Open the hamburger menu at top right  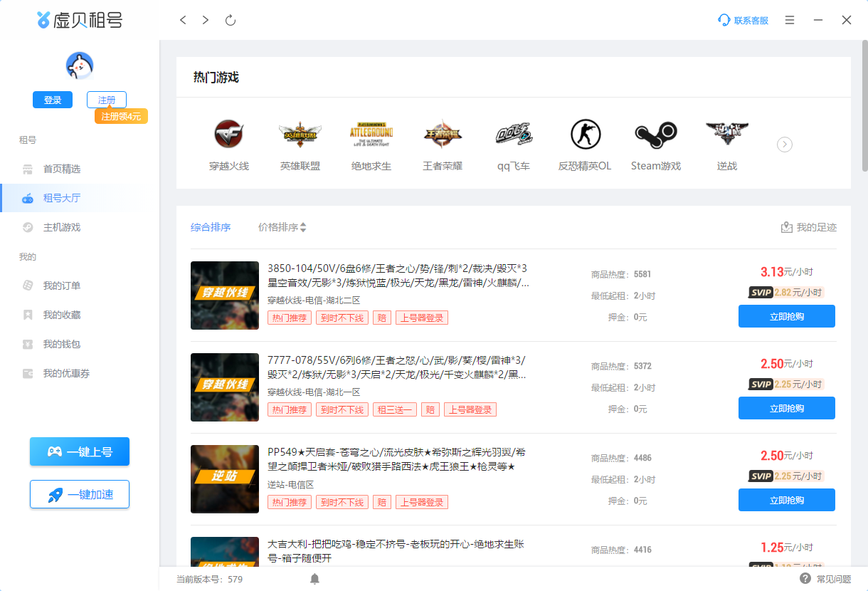(x=790, y=21)
